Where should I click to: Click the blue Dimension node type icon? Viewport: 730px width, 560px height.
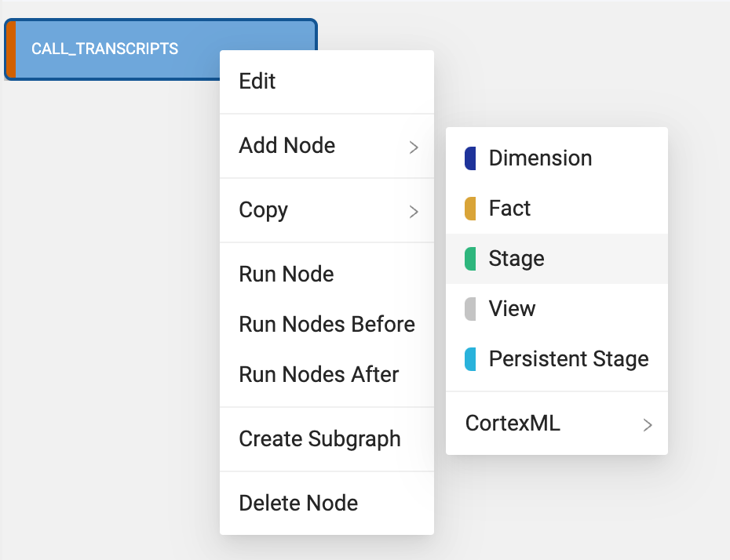point(470,158)
